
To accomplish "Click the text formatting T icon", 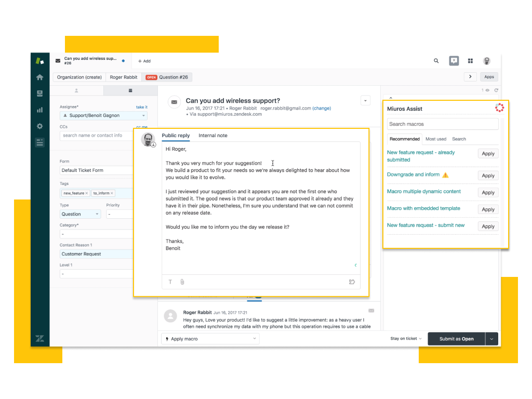I will tap(170, 282).
